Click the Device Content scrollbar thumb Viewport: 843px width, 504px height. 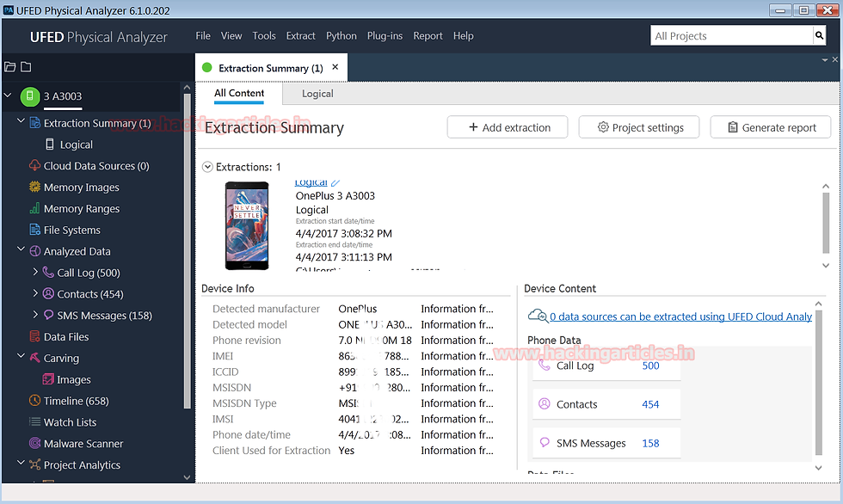[x=819, y=383]
